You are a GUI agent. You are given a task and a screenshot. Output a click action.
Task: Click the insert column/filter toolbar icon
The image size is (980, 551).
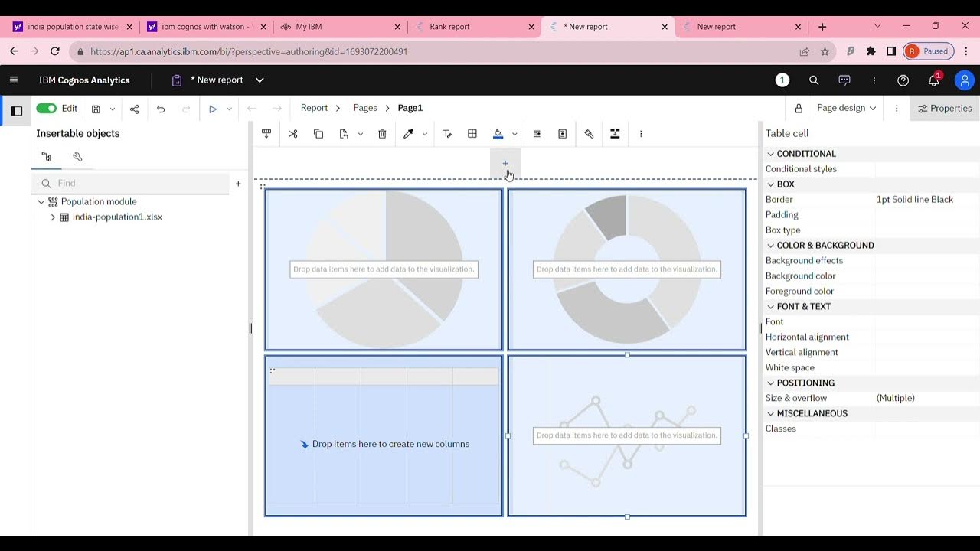[x=266, y=134]
